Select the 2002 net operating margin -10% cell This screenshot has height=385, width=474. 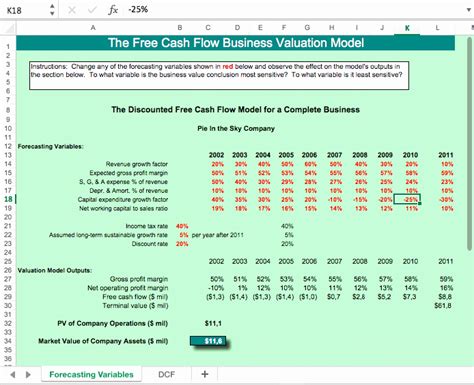[x=217, y=288]
